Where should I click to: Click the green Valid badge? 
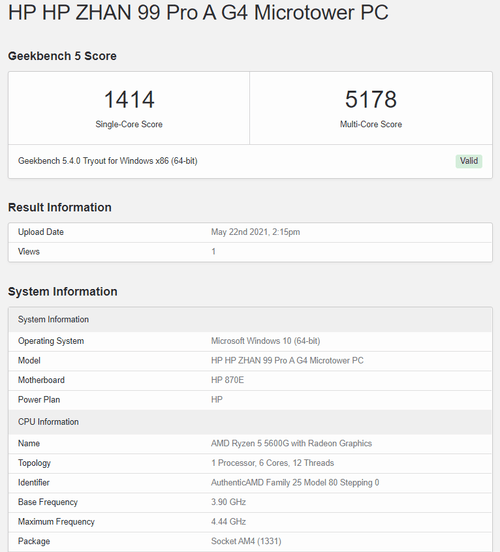(469, 161)
